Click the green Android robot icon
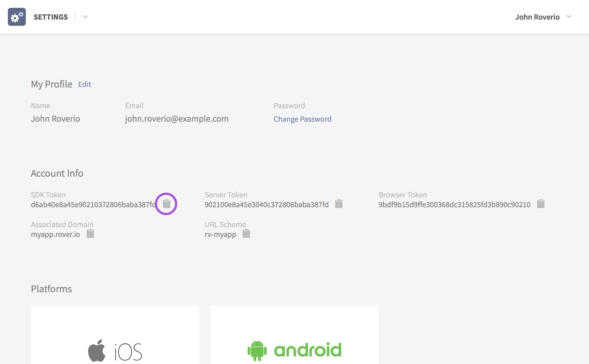 click(x=257, y=351)
